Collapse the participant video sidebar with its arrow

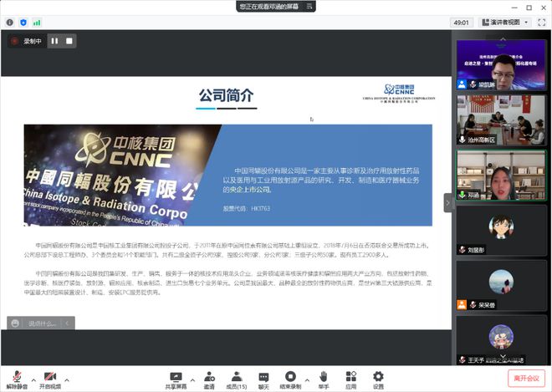click(447, 202)
